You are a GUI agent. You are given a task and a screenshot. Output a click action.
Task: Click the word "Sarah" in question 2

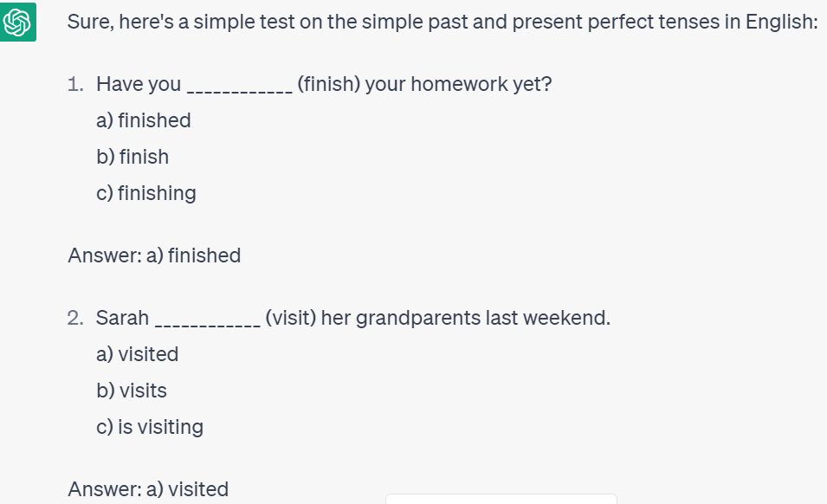(122, 318)
